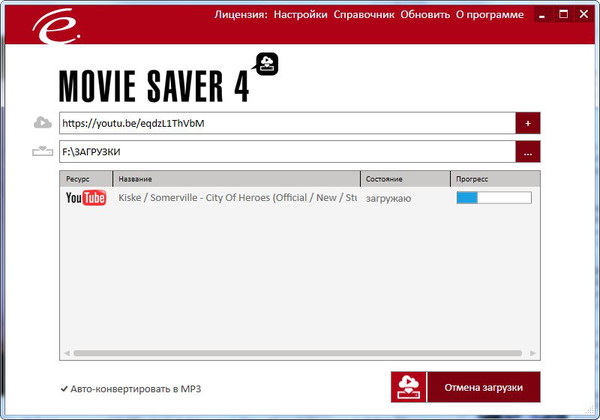Maximize the Movie Saver window
This screenshot has width=600, height=420.
coord(563,15)
